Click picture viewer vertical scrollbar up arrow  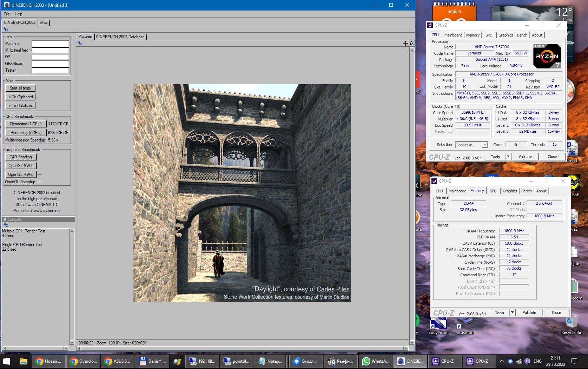click(412, 50)
